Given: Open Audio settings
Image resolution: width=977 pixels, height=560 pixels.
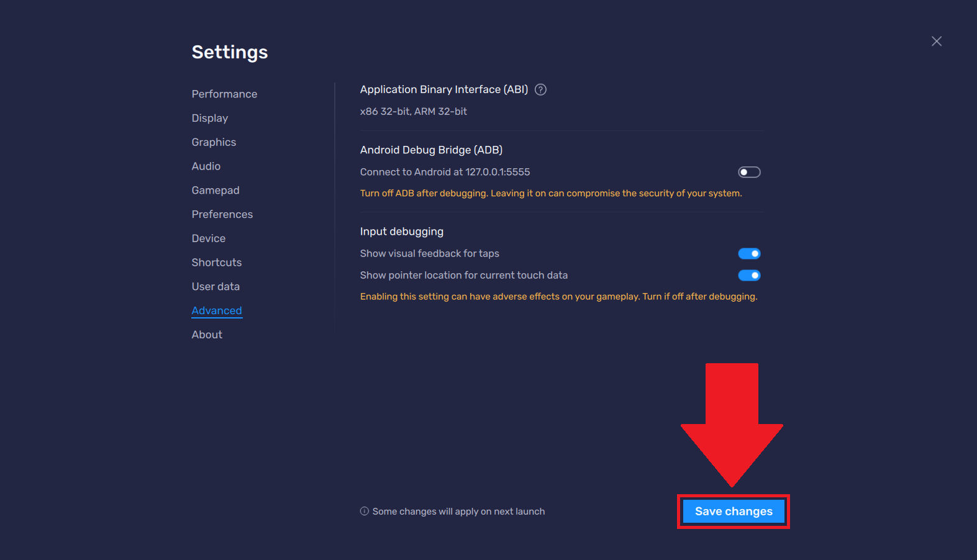Looking at the screenshot, I should (206, 166).
